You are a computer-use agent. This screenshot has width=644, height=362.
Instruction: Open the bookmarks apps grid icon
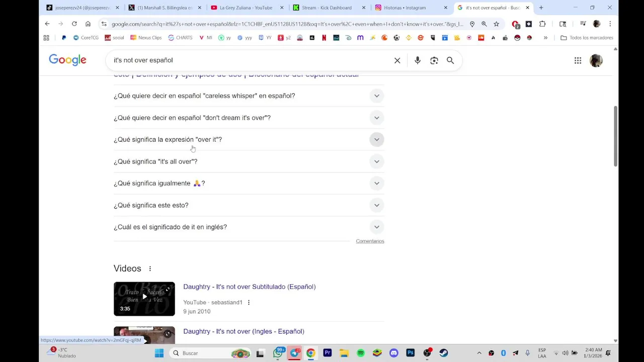[x=46, y=38]
